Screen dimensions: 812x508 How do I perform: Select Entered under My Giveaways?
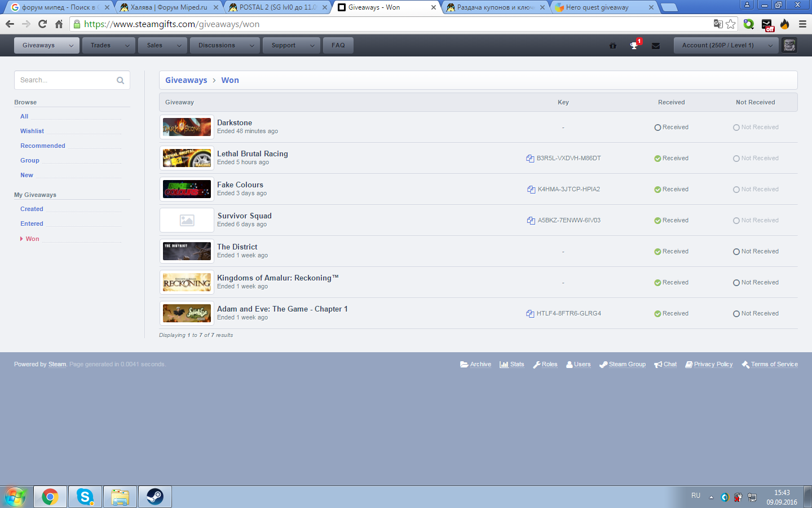[32, 224]
